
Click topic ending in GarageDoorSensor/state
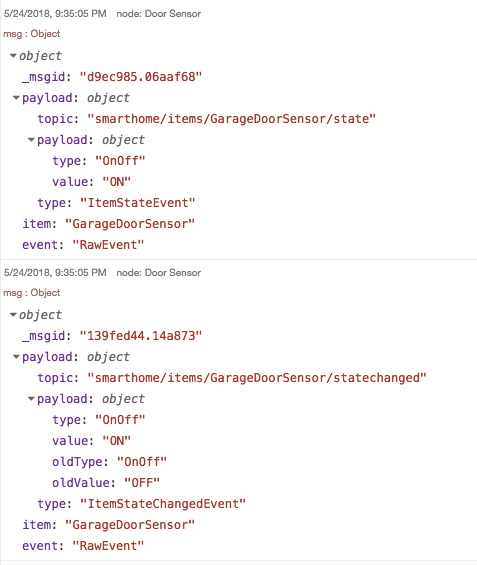point(232,119)
